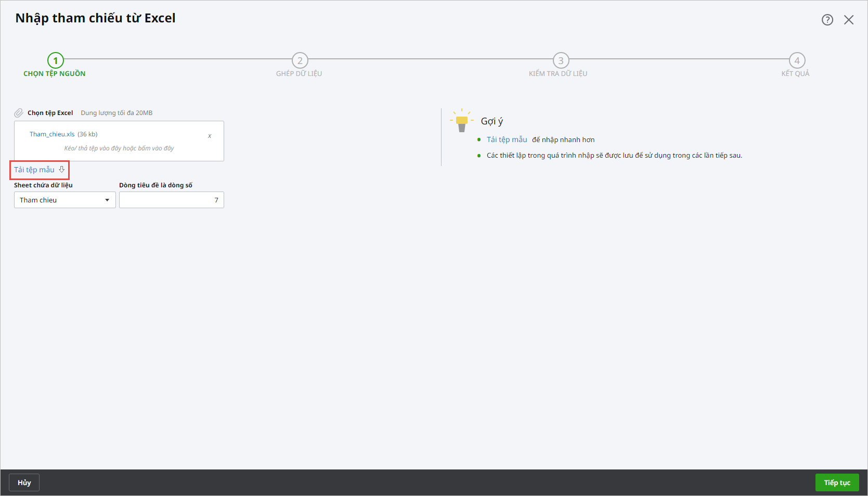Click the GHÉP DỮ LIỆU step label
Viewport: 868px width, 496px height.
coord(299,74)
